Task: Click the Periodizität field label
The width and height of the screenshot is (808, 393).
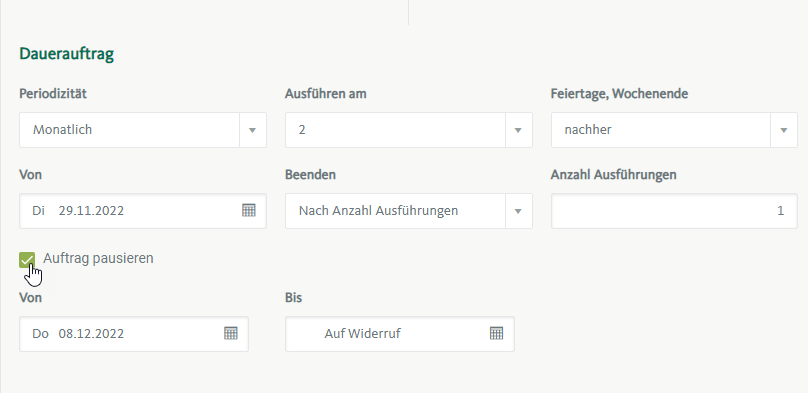Action: point(53,94)
